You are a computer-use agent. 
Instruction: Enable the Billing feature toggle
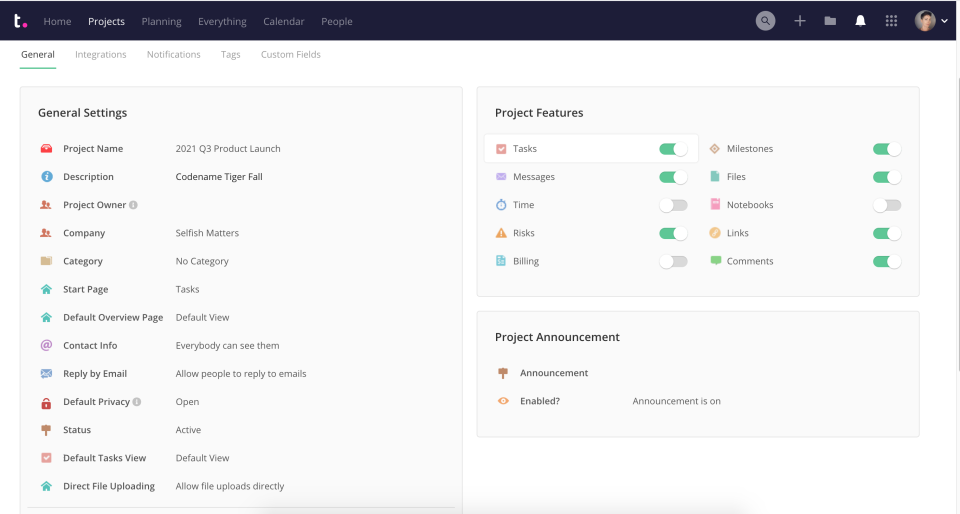pyautogui.click(x=673, y=261)
